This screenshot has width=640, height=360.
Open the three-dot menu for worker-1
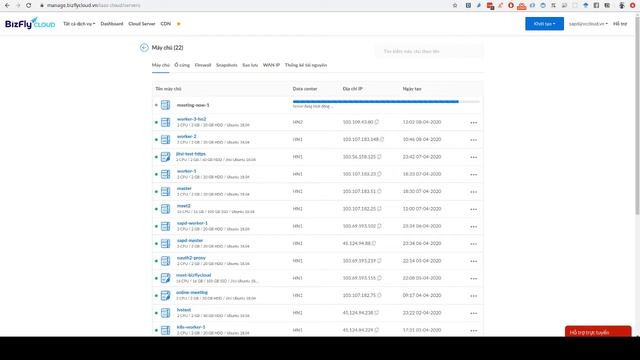click(473, 174)
